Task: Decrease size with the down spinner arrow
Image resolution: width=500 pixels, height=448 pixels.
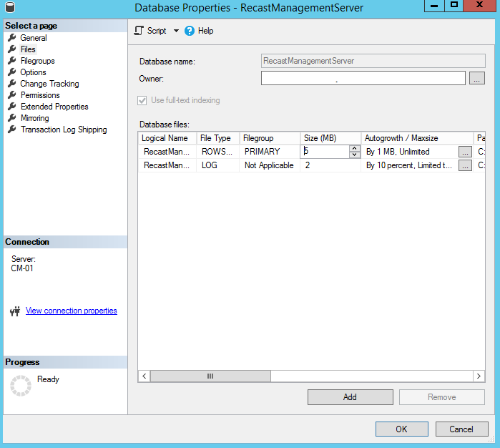Action: pyautogui.click(x=355, y=155)
